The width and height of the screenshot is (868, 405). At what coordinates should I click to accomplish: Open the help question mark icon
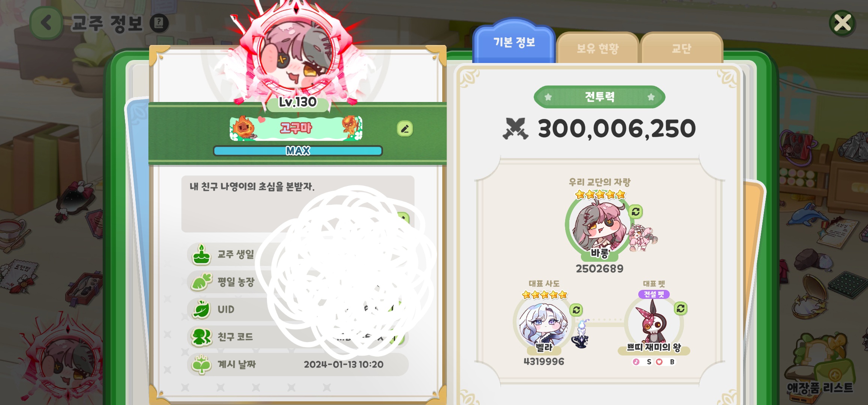coord(159,23)
